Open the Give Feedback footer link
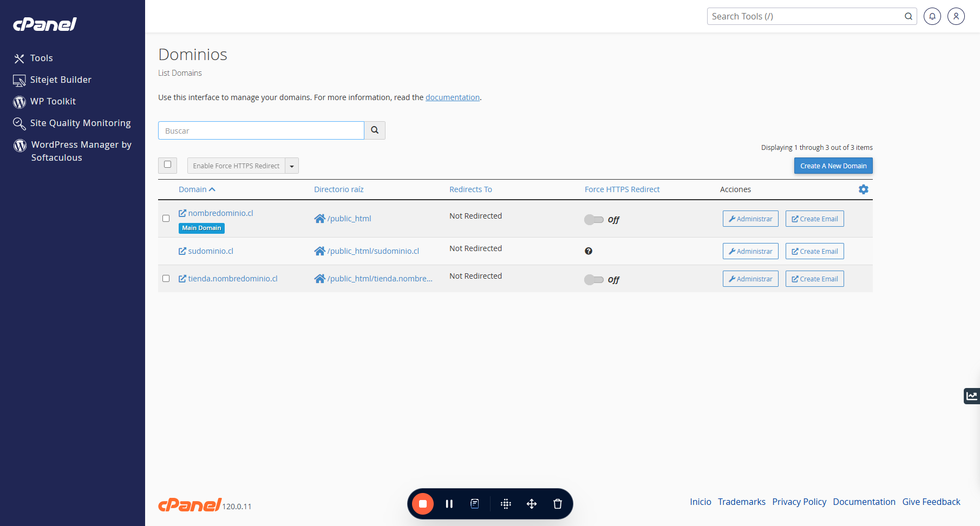The image size is (980, 526). point(931,502)
